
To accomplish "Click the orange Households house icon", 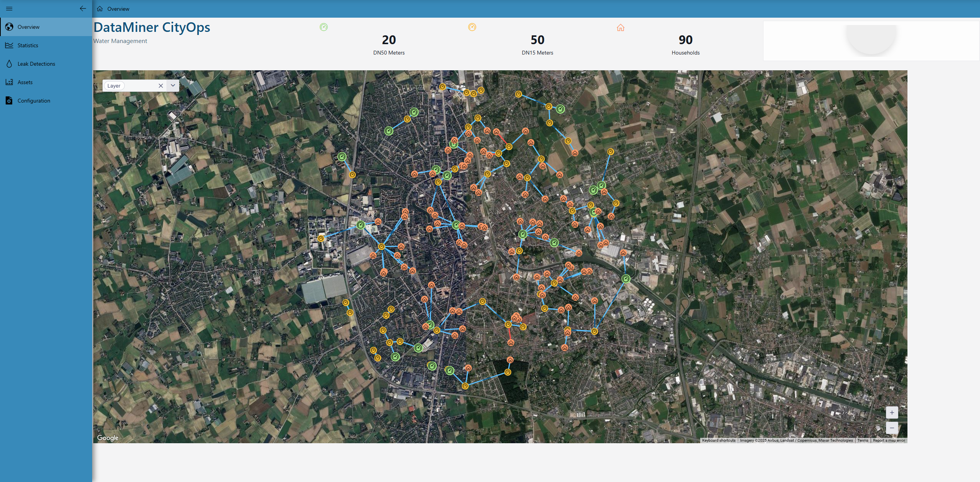I will coord(620,28).
